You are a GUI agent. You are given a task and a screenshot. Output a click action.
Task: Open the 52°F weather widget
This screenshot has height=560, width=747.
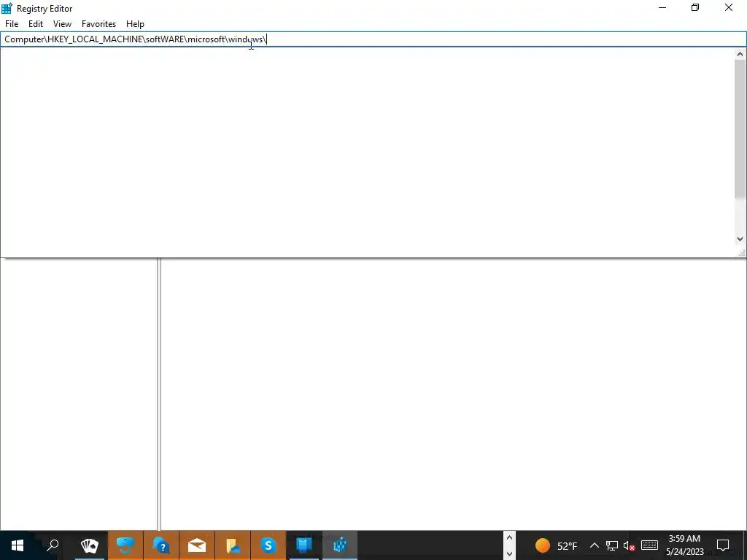556,545
